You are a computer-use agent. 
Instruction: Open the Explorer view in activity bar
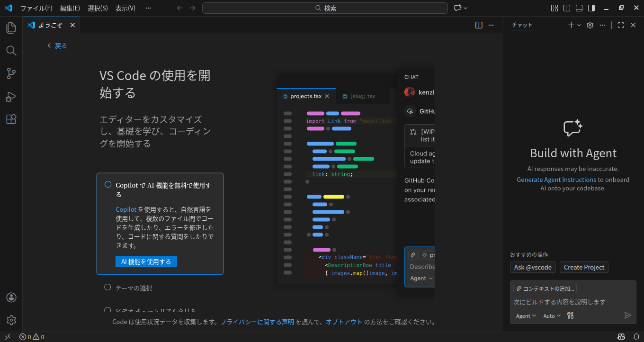(x=11, y=28)
